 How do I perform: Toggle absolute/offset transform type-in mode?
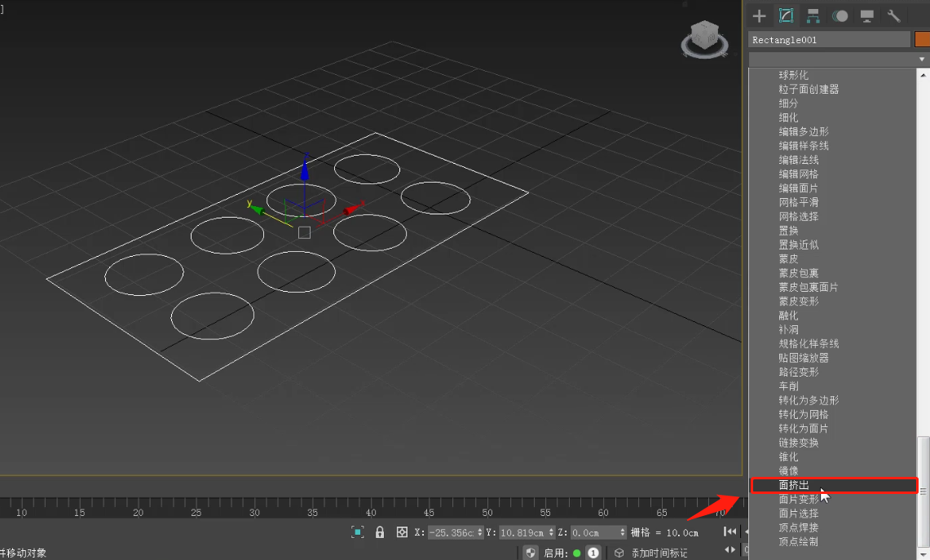coord(402,532)
